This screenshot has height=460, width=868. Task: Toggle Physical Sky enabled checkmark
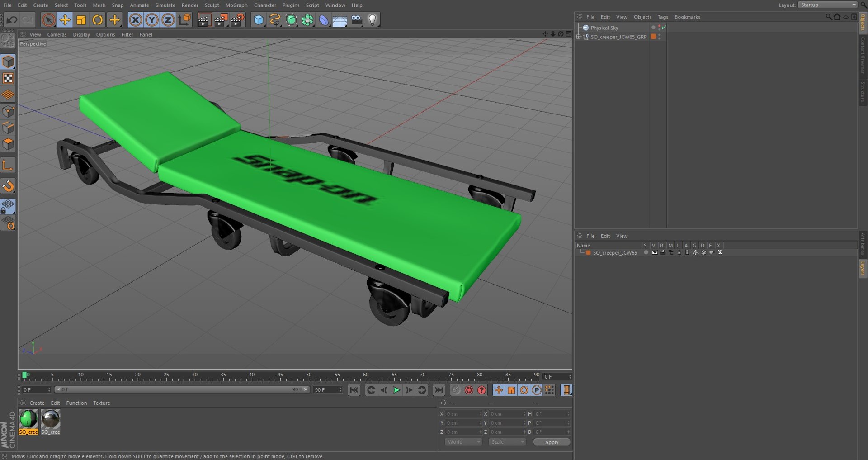[x=664, y=28]
